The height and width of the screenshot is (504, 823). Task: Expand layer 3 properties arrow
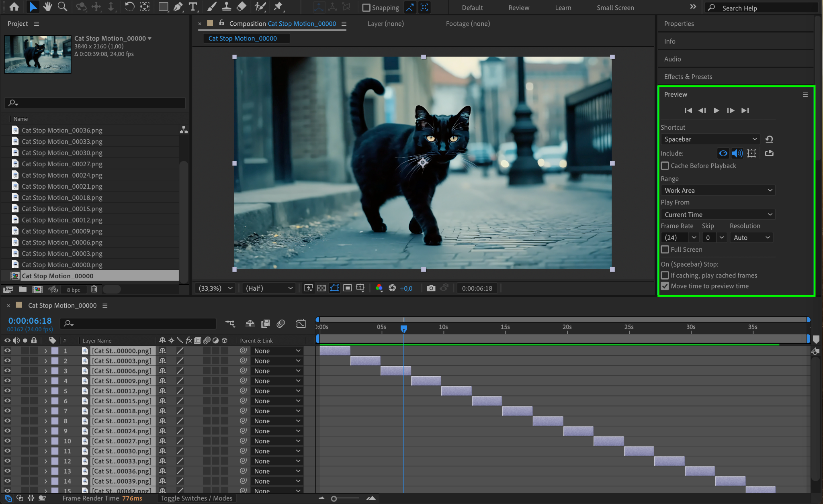(x=45, y=371)
